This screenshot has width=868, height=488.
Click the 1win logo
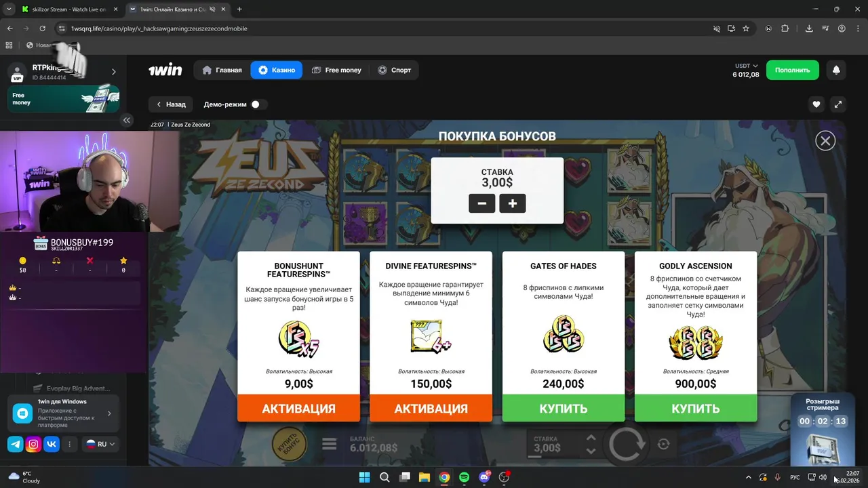tap(165, 70)
